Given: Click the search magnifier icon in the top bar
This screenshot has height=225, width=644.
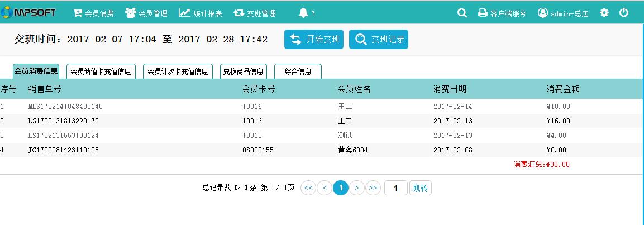Looking at the screenshot, I should pyautogui.click(x=462, y=13).
